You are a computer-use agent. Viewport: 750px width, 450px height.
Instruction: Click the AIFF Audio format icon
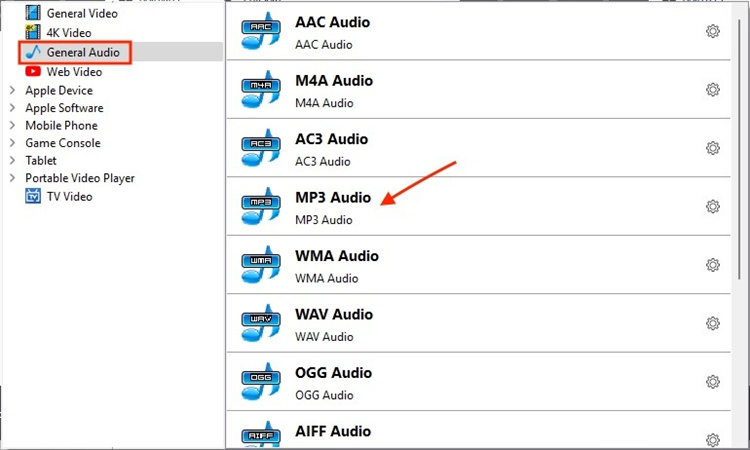tap(260, 434)
